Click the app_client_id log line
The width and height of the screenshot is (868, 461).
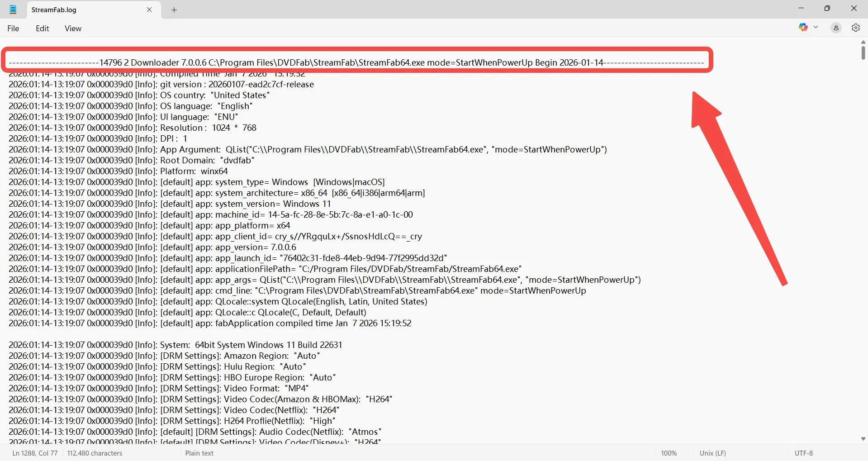tap(215, 237)
